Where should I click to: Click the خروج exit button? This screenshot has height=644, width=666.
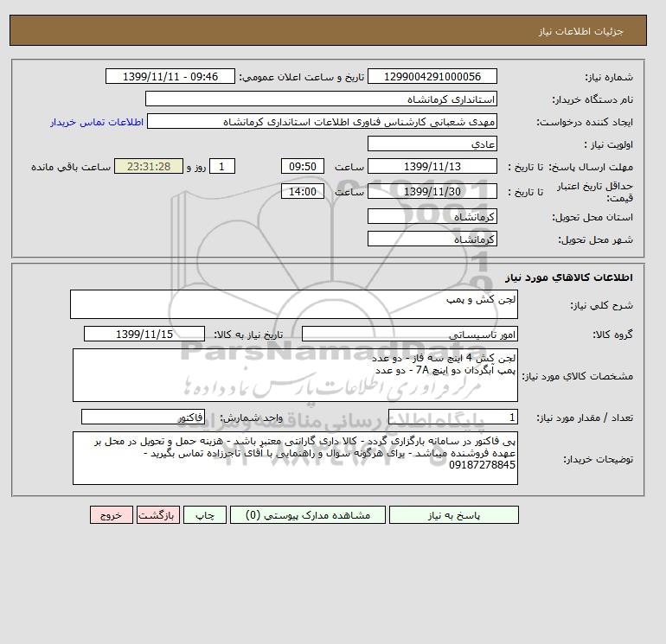coord(112,514)
